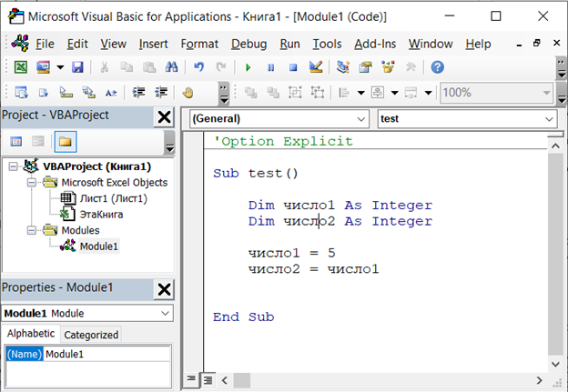This screenshot has height=392, width=568.
Task: Close the Project - VBAProject panel
Action: tap(164, 117)
